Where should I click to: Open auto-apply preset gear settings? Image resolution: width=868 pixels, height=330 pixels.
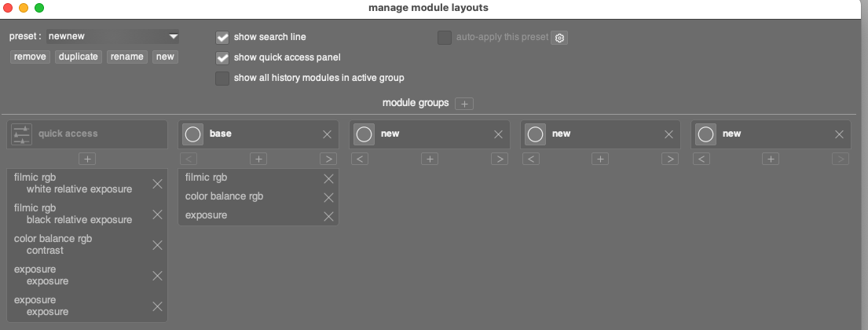(x=559, y=38)
